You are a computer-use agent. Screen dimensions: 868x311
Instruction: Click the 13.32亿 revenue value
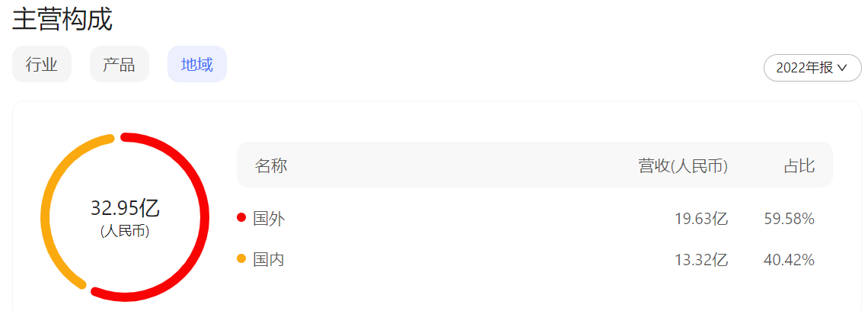[701, 260]
